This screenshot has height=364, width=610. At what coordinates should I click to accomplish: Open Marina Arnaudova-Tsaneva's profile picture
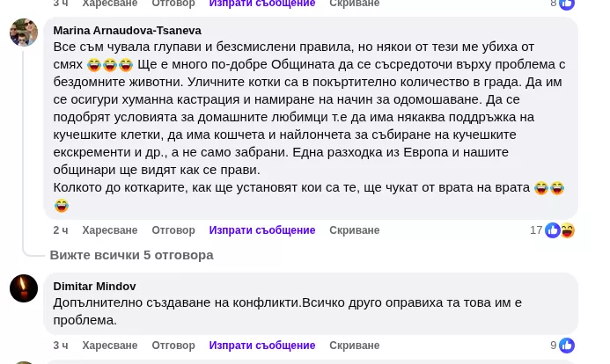[x=24, y=33]
